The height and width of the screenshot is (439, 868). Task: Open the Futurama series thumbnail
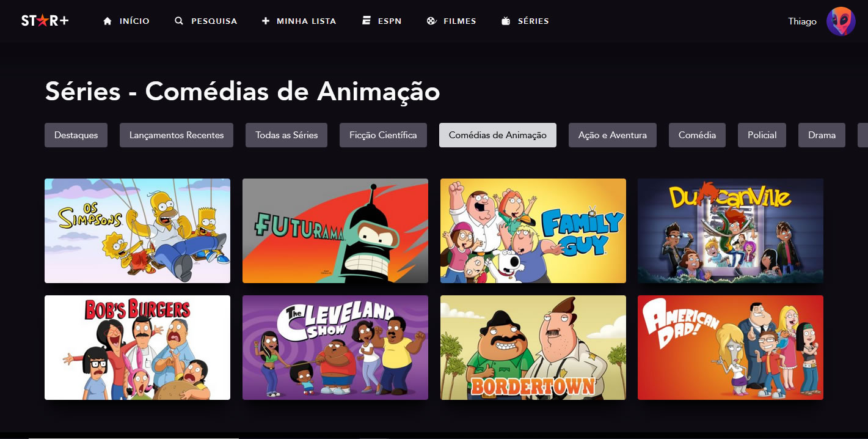click(335, 231)
